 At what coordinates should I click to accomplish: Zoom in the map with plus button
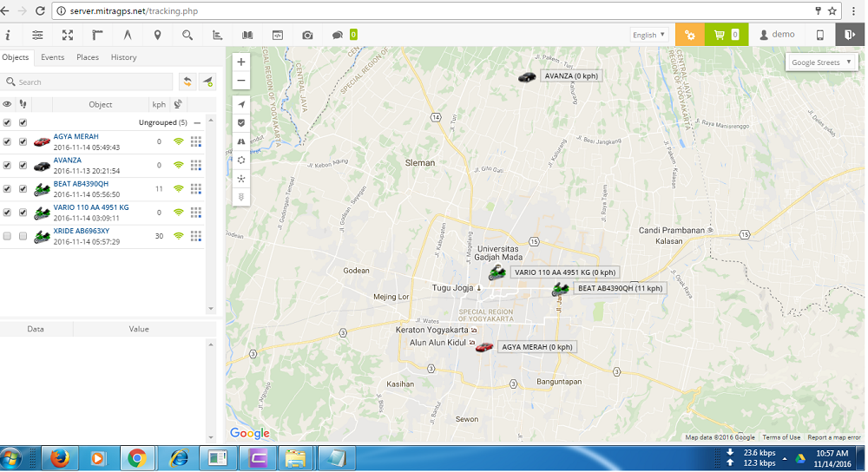[241, 62]
